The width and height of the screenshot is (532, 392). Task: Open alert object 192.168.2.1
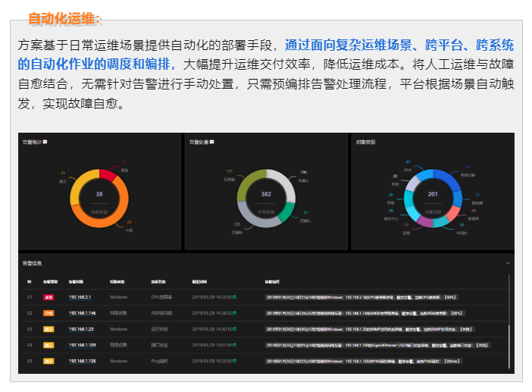coord(80,297)
